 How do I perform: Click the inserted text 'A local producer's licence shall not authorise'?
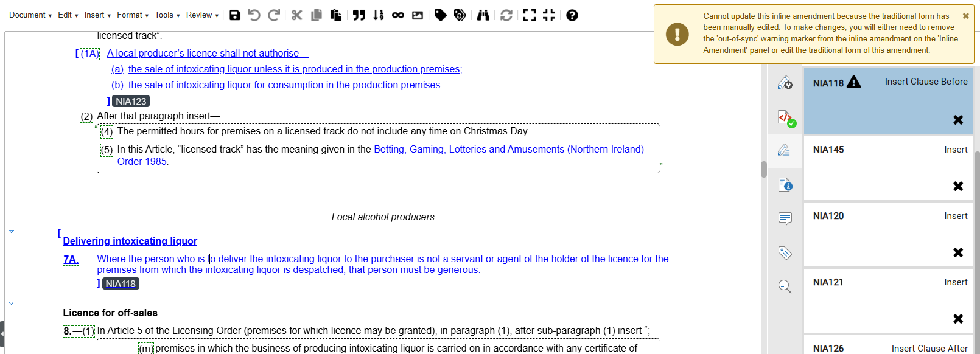(208, 54)
